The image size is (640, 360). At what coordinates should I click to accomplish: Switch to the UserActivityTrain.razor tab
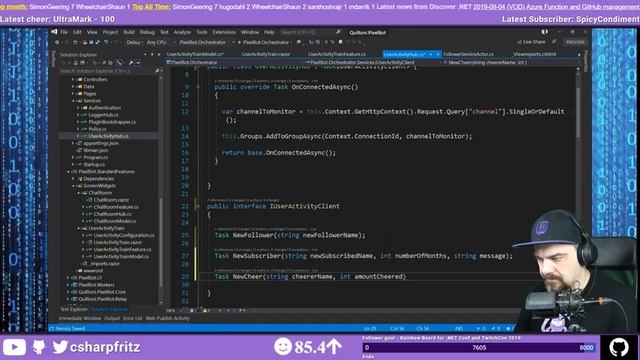(266, 54)
